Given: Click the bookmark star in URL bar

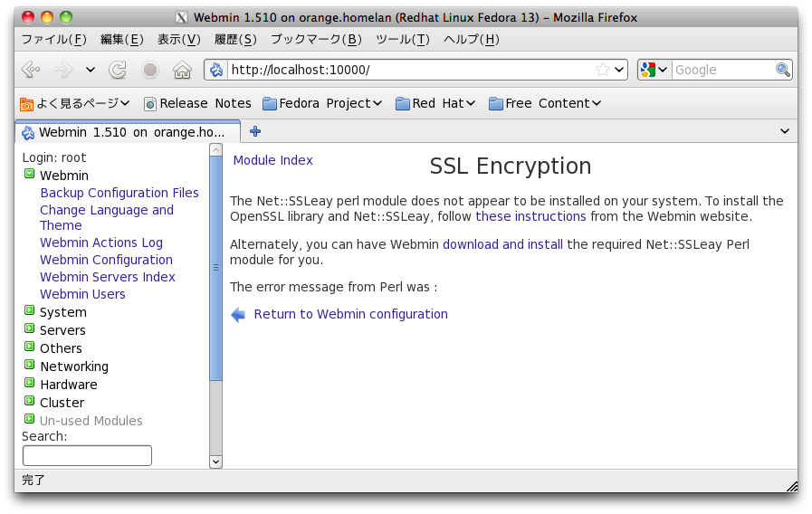Looking at the screenshot, I should point(603,70).
